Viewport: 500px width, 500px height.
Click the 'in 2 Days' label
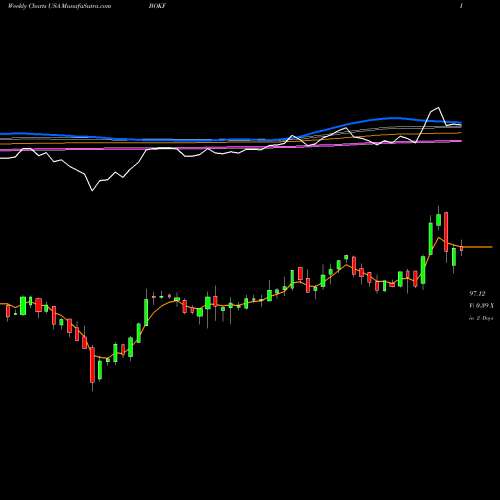click(x=481, y=318)
